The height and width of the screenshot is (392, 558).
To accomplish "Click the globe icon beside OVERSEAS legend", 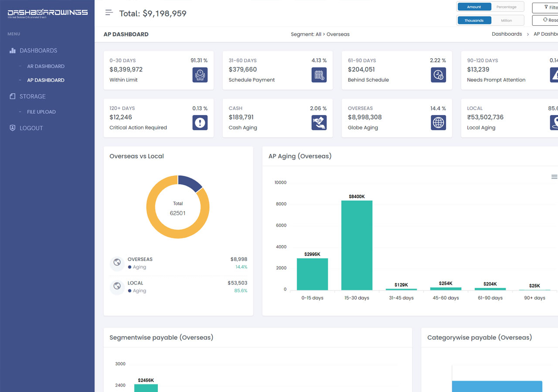I will pos(117,263).
